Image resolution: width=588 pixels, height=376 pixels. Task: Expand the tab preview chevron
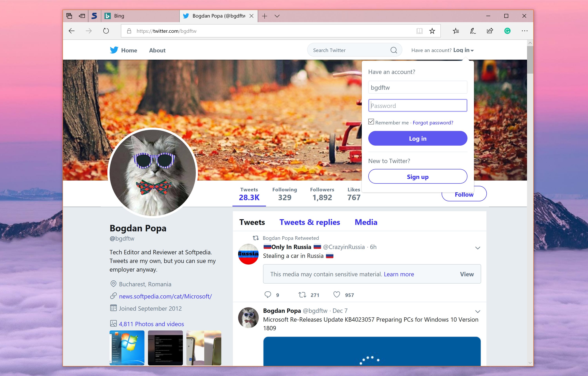[277, 16]
